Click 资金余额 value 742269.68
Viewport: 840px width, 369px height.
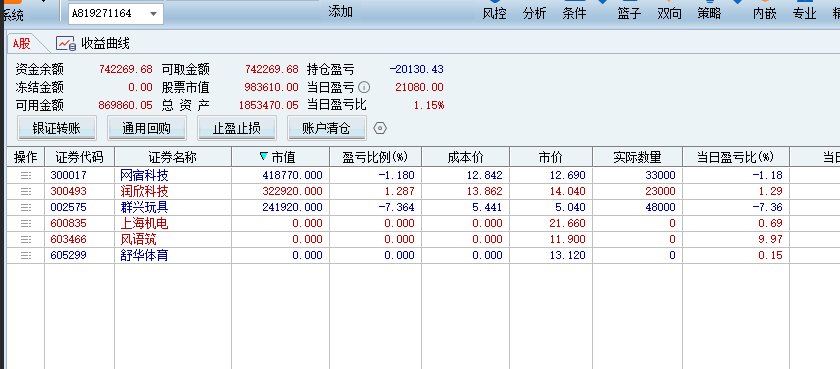126,70
